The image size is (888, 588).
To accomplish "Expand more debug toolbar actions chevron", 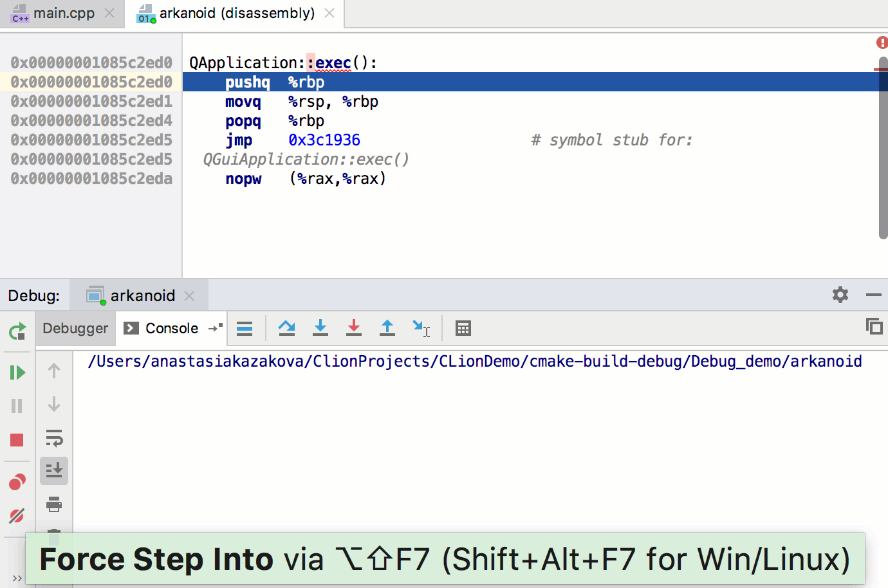I will coord(17,578).
